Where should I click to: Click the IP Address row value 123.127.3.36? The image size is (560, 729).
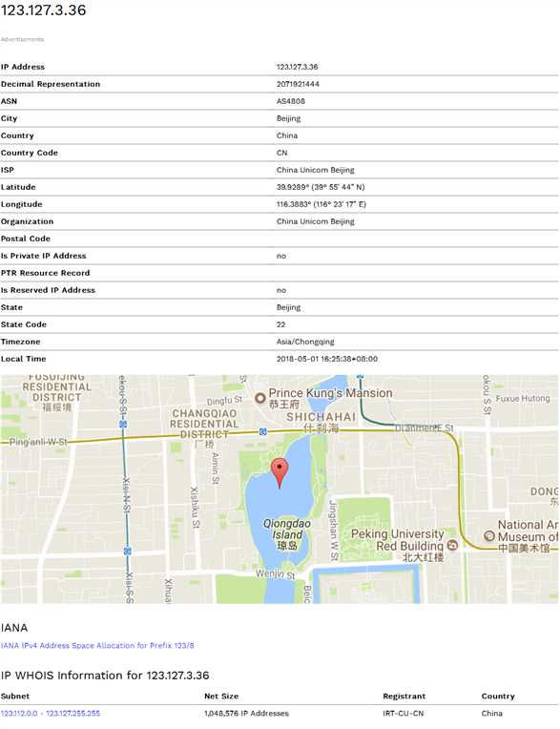point(298,67)
